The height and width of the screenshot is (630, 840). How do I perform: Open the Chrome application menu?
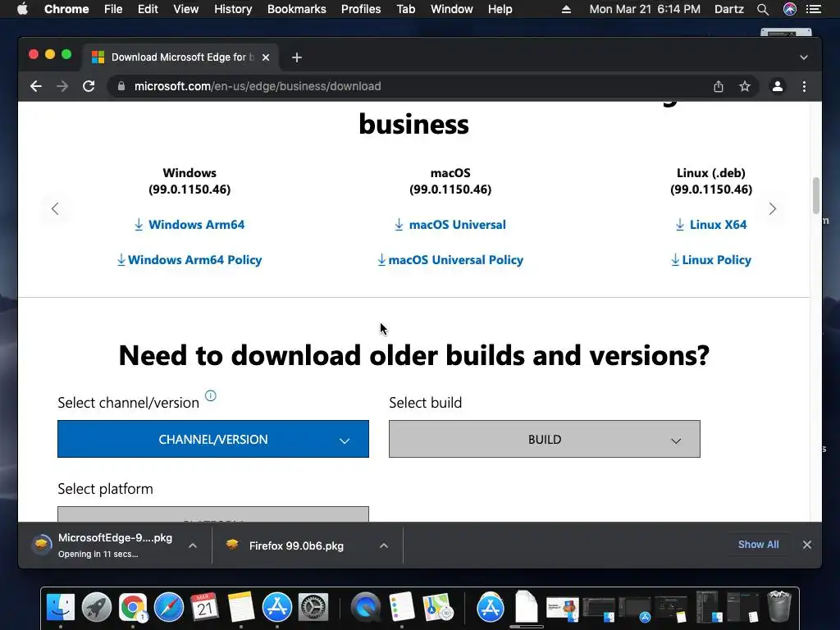tap(66, 9)
